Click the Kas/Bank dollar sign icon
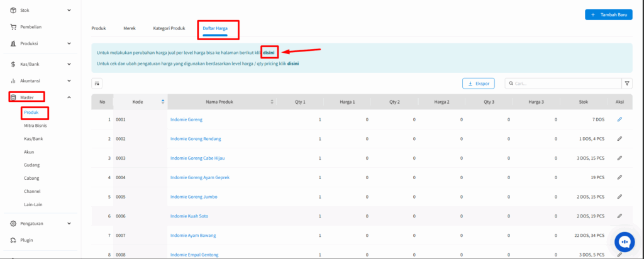Viewport: 644px width, 259px height. pyautogui.click(x=13, y=64)
